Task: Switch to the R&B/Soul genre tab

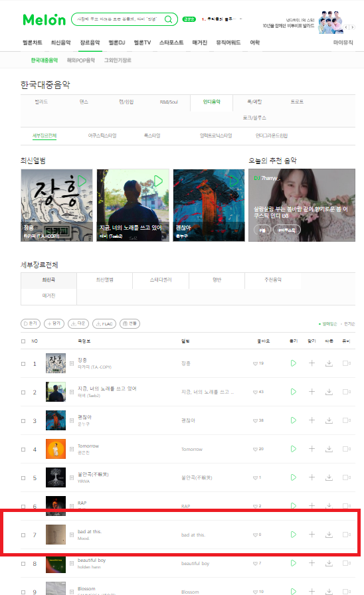Action: (x=169, y=102)
